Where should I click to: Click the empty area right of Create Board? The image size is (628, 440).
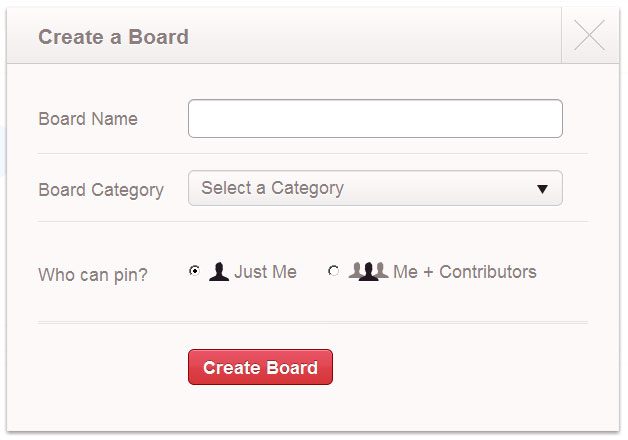click(x=460, y=367)
